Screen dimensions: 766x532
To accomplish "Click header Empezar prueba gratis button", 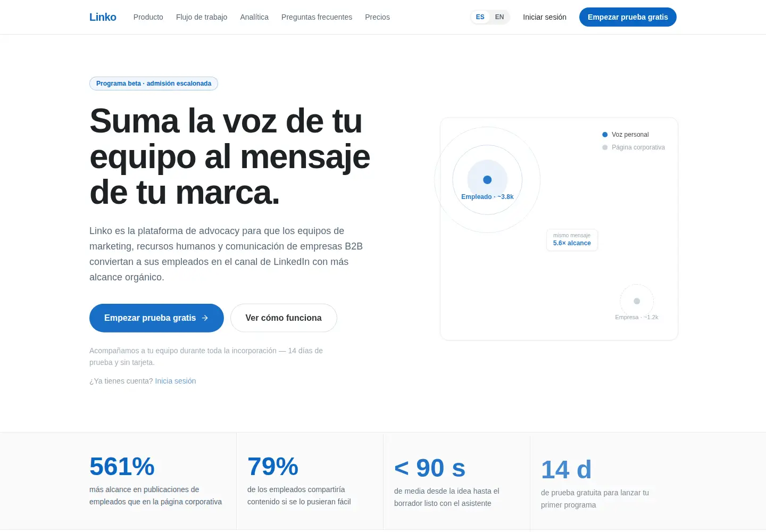I will click(x=628, y=17).
